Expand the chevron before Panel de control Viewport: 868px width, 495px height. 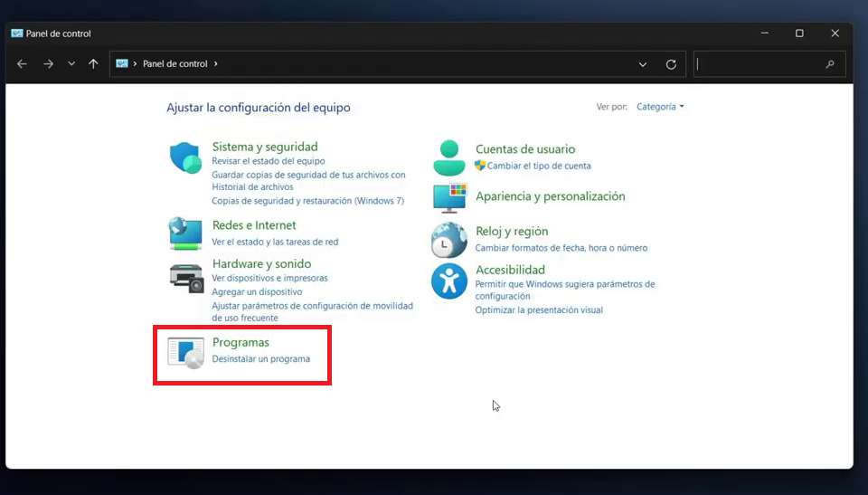(x=135, y=63)
